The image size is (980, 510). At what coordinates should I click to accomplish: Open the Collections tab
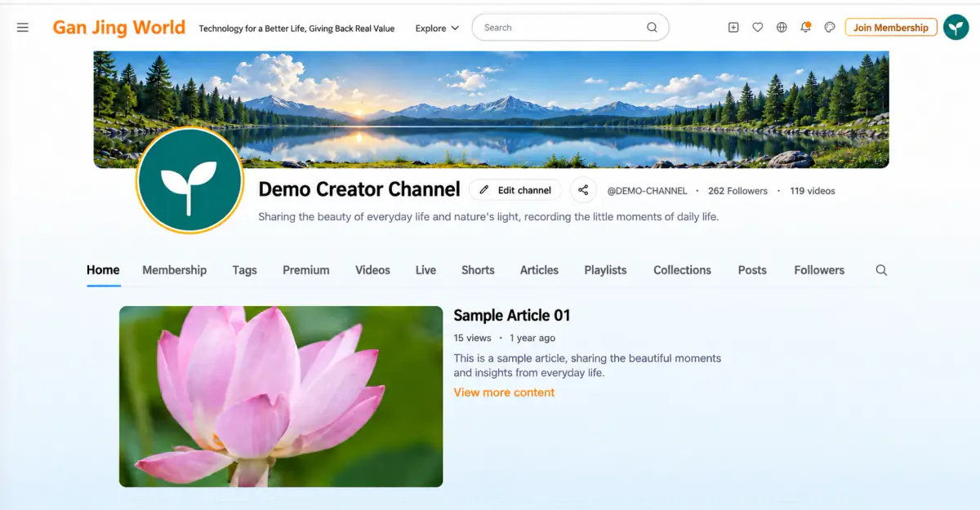pyautogui.click(x=682, y=270)
